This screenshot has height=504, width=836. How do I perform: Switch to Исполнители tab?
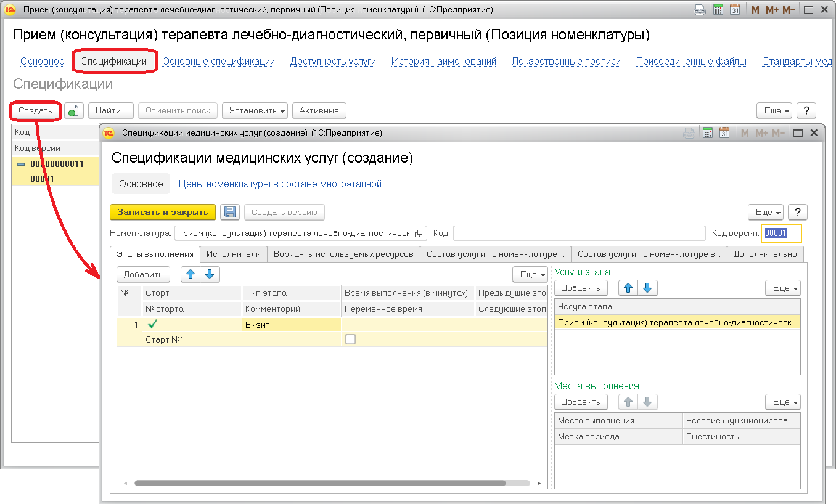point(234,254)
